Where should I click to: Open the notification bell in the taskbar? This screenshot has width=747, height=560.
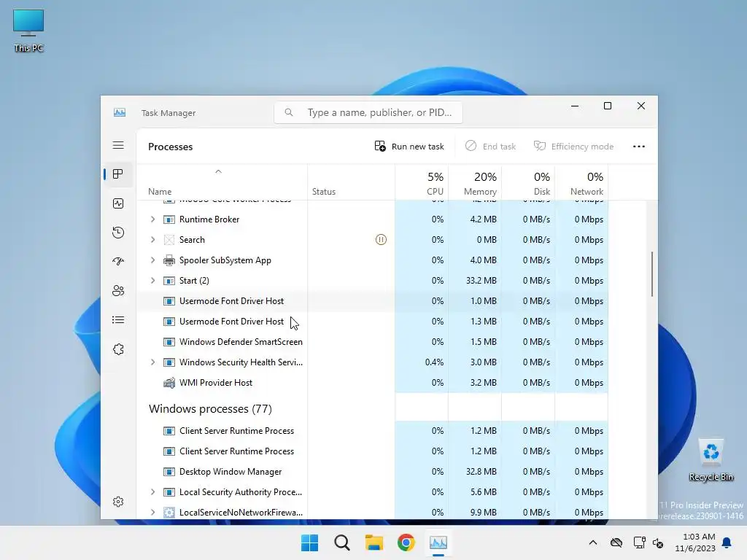(x=727, y=542)
